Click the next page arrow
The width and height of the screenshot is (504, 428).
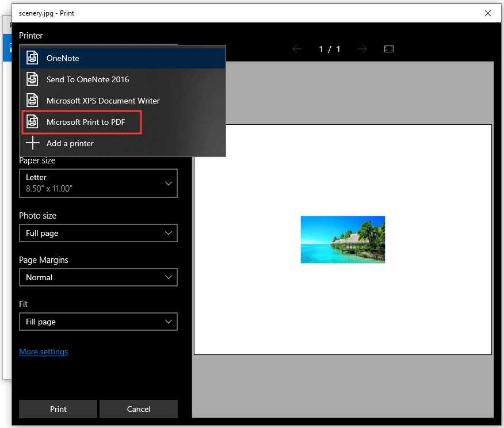pyautogui.click(x=362, y=49)
